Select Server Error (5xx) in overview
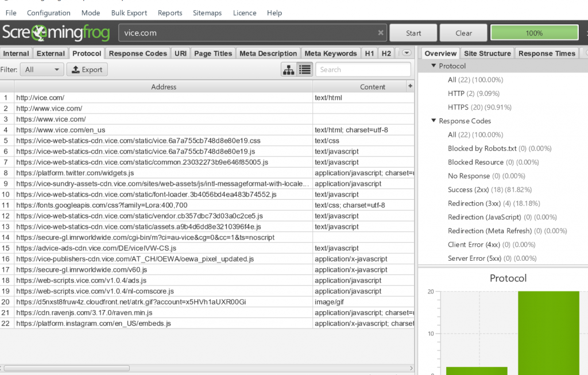Viewport: 588px width, 375px height. click(492, 258)
